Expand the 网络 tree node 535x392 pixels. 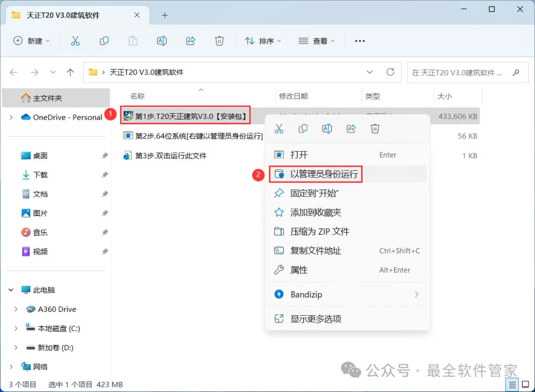(x=11, y=367)
